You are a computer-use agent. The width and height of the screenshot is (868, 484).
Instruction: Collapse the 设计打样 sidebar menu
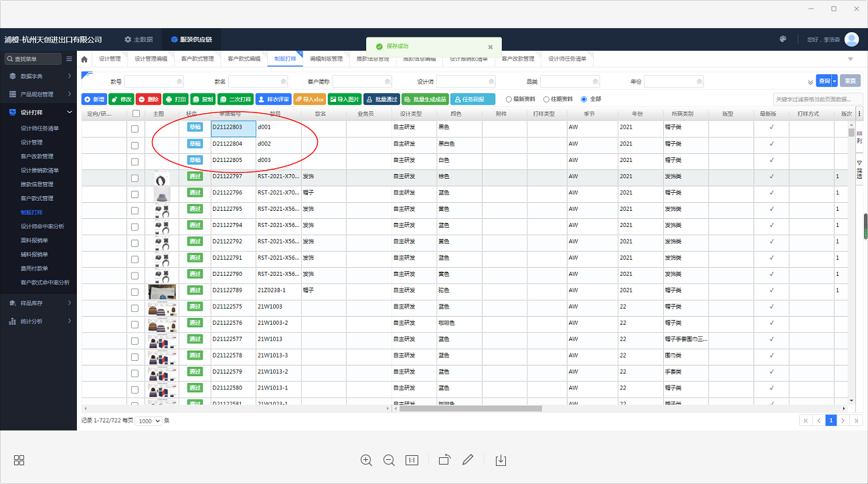38,112
